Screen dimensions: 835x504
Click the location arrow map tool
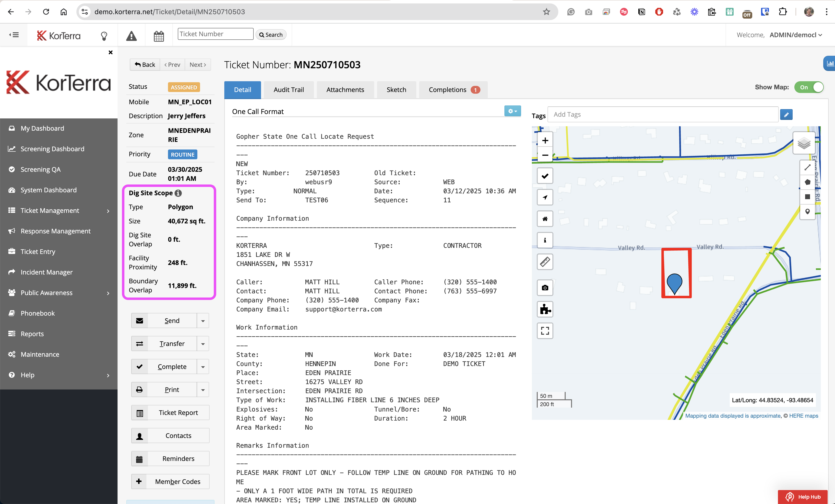click(545, 197)
